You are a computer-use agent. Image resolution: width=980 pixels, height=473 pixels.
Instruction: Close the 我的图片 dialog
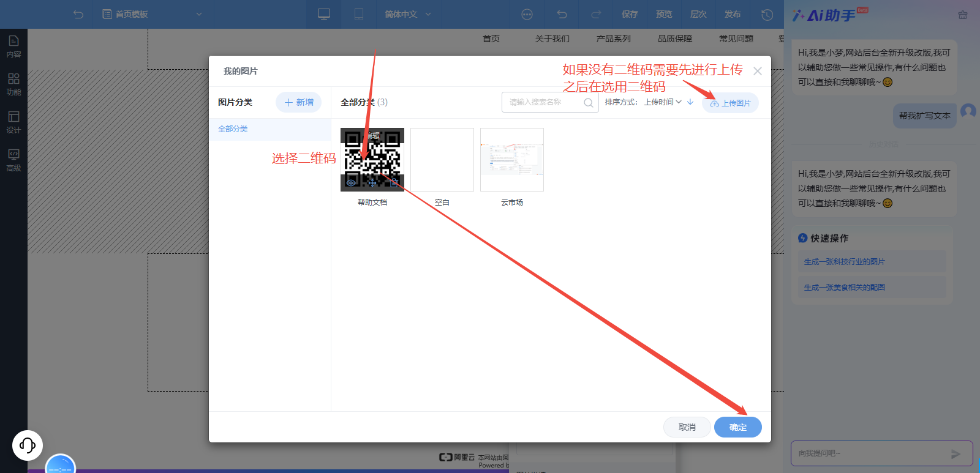pyautogui.click(x=758, y=71)
